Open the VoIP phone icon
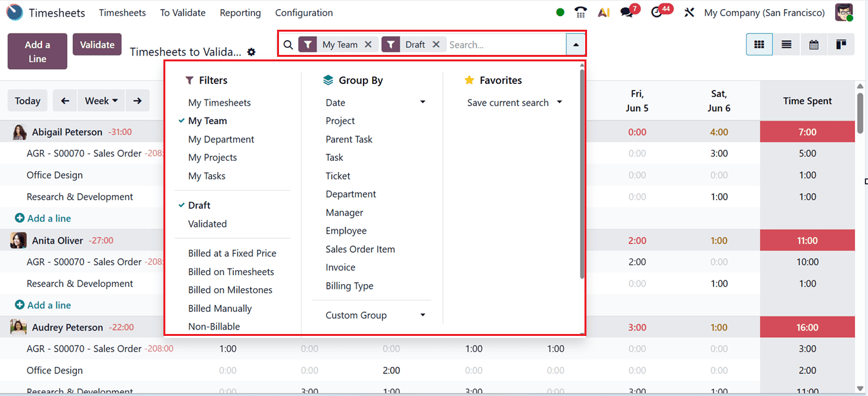868x396 pixels. tap(581, 12)
